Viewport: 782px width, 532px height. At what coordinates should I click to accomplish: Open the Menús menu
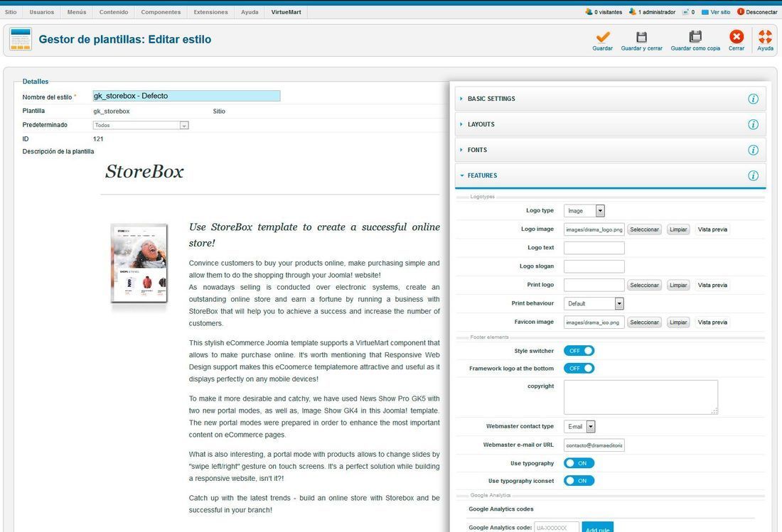pyautogui.click(x=77, y=12)
